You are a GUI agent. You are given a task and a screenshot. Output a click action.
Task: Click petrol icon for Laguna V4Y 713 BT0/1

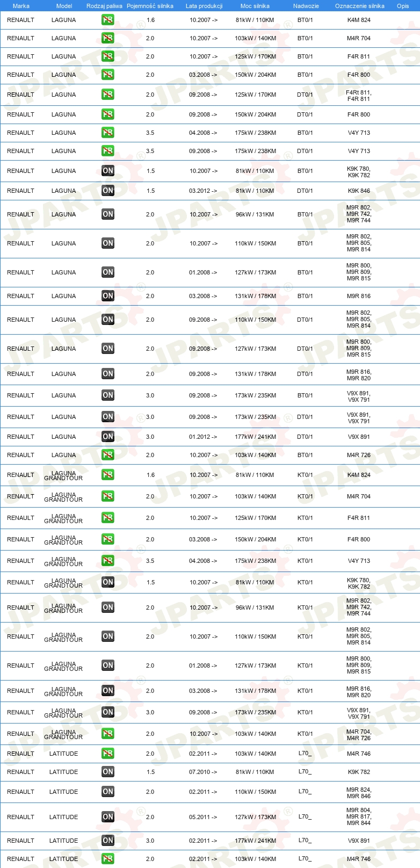point(108,133)
